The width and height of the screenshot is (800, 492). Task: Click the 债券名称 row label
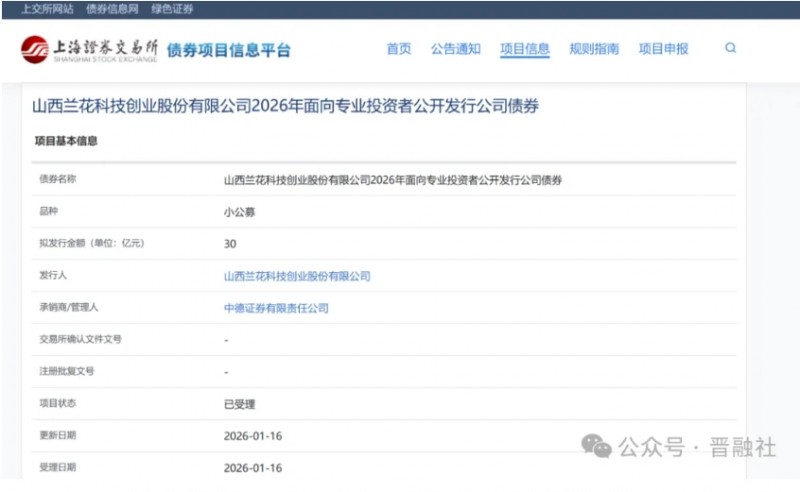pyautogui.click(x=58, y=179)
